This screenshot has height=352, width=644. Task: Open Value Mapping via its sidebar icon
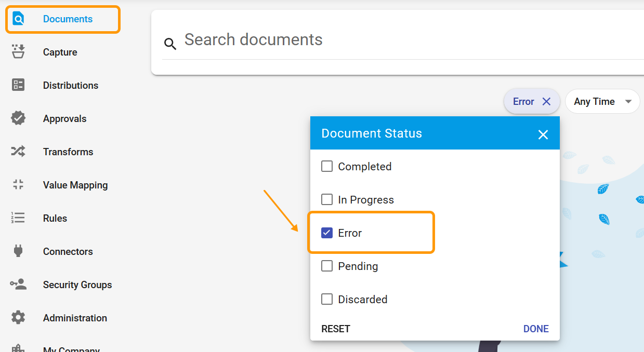(18, 185)
